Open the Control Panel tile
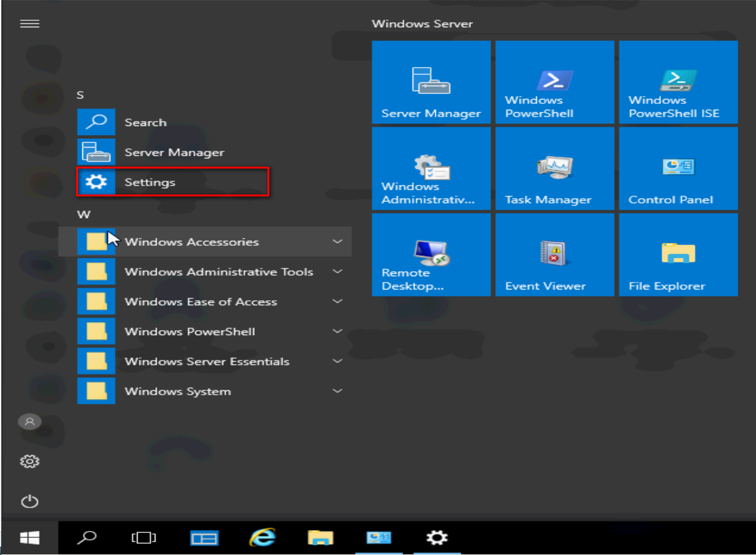Screen dimensions: 756x555 (678, 169)
